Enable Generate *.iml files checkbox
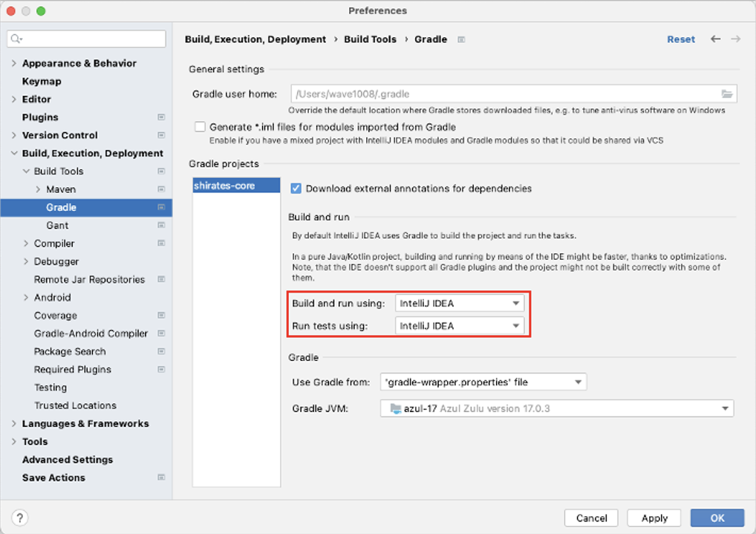 (x=200, y=127)
